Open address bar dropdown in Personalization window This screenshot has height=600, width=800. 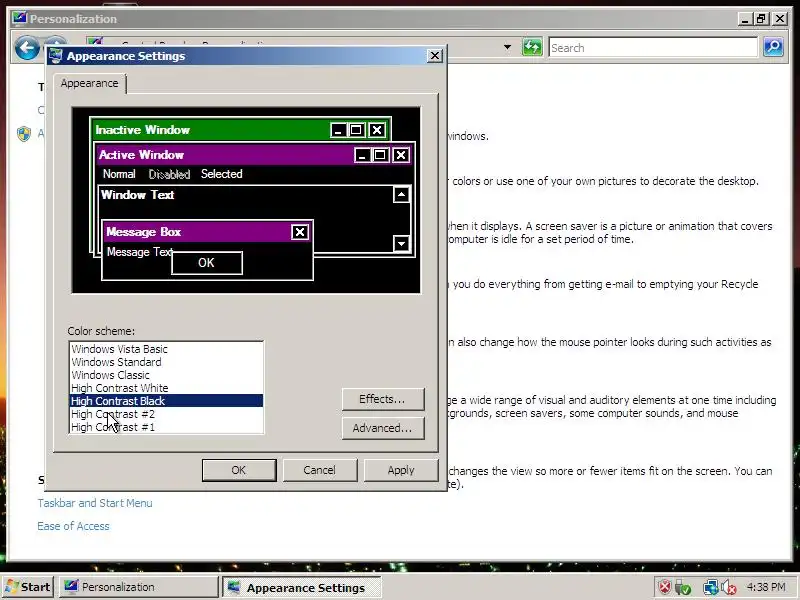point(507,47)
